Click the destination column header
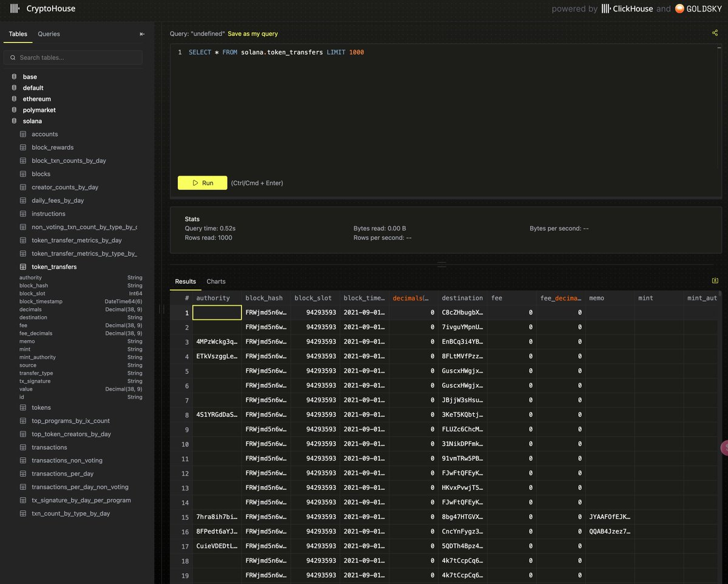This screenshot has width=728, height=584. click(463, 298)
